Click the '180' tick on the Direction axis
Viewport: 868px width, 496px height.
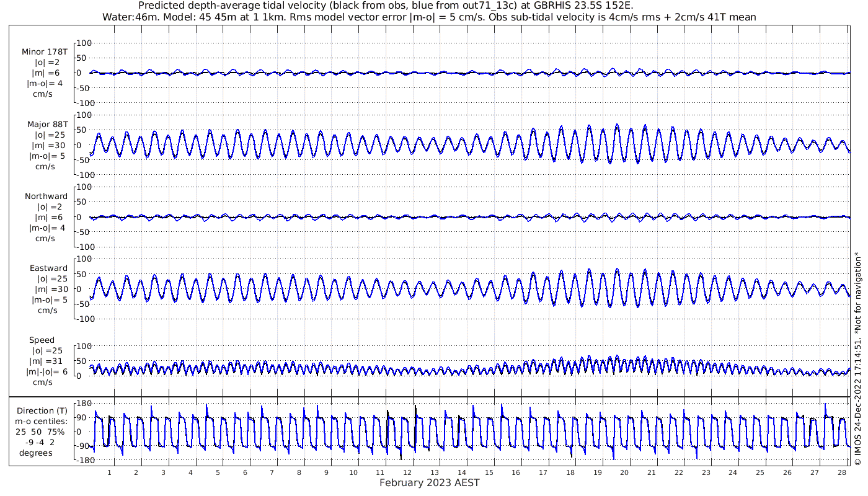[85, 403]
